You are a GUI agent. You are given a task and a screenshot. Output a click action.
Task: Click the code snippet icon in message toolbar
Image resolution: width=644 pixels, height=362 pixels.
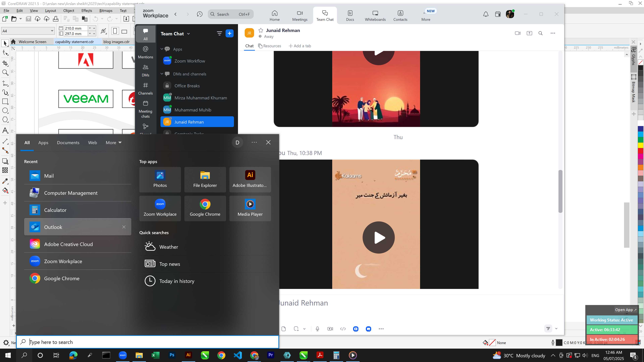pyautogui.click(x=343, y=329)
